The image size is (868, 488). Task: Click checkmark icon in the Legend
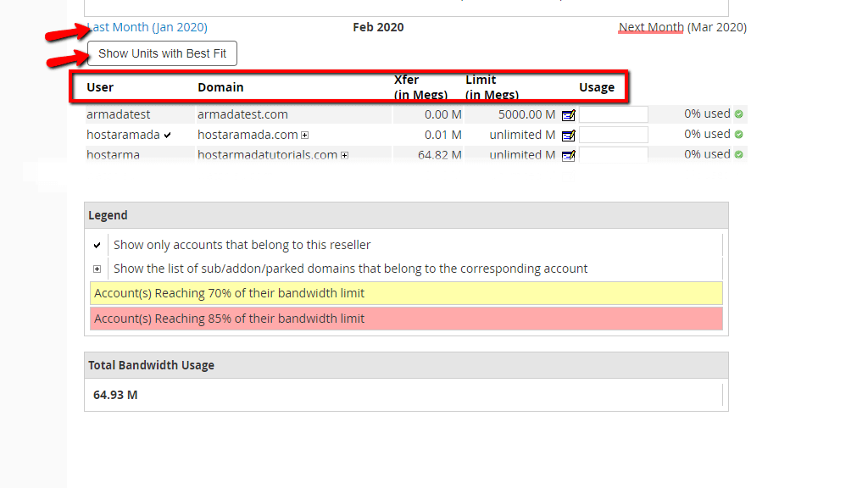97,245
